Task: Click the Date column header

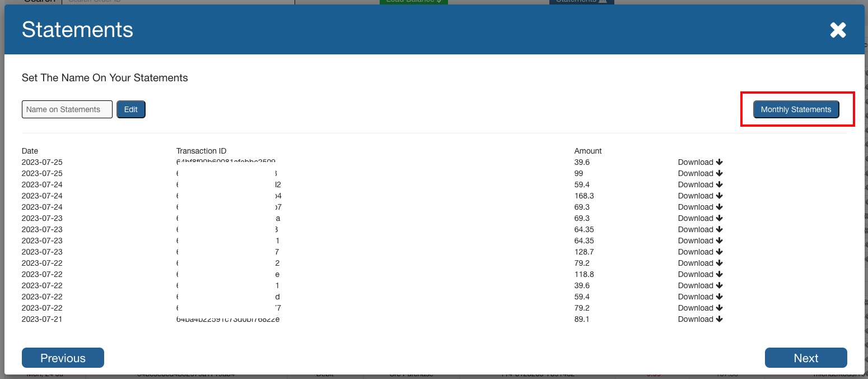Action: pyautogui.click(x=30, y=151)
